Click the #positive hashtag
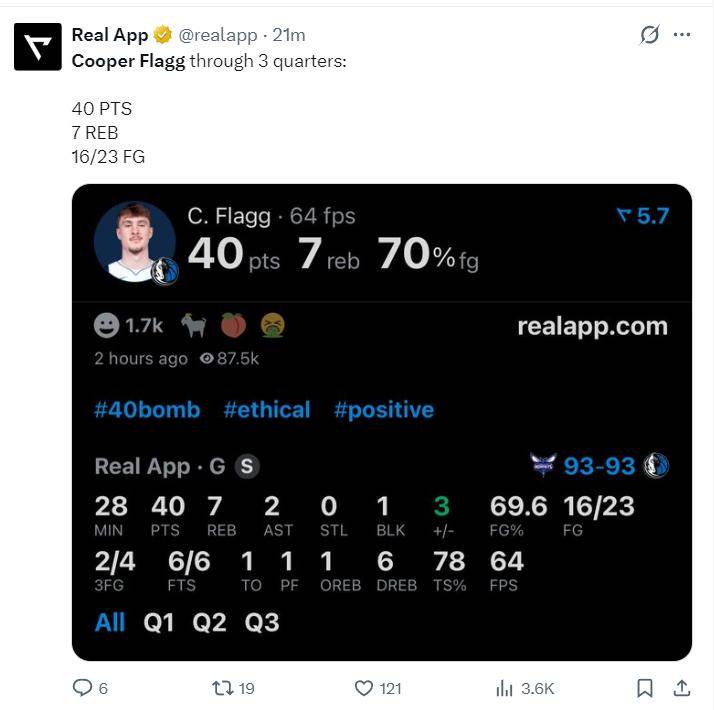 pos(384,410)
